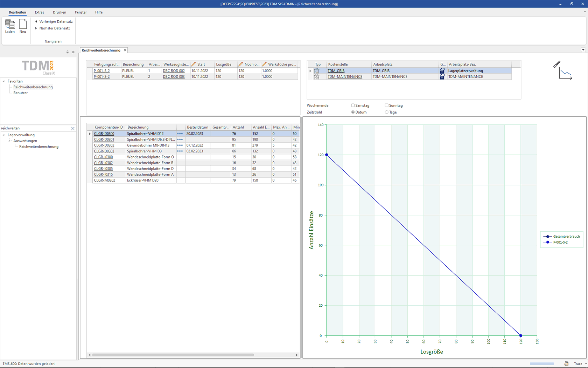Open tool list link DBC ROD 002
The image size is (588, 368).
tap(174, 71)
